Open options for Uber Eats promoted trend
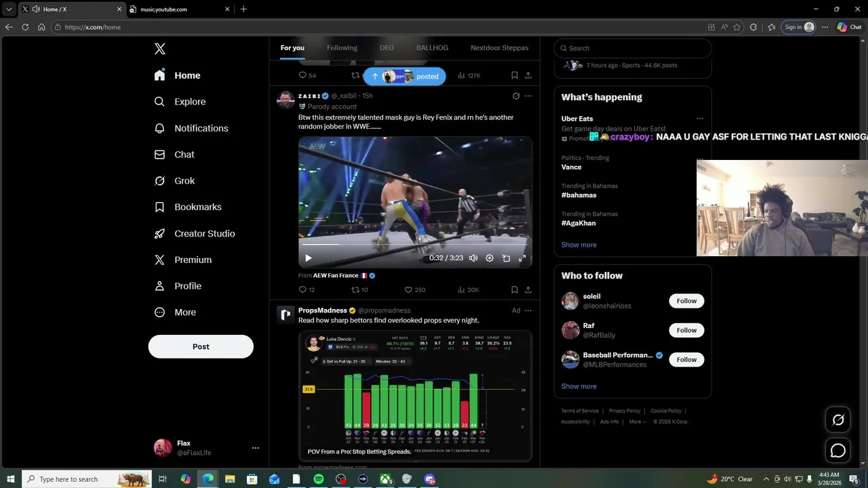The image size is (868, 488). click(700, 119)
